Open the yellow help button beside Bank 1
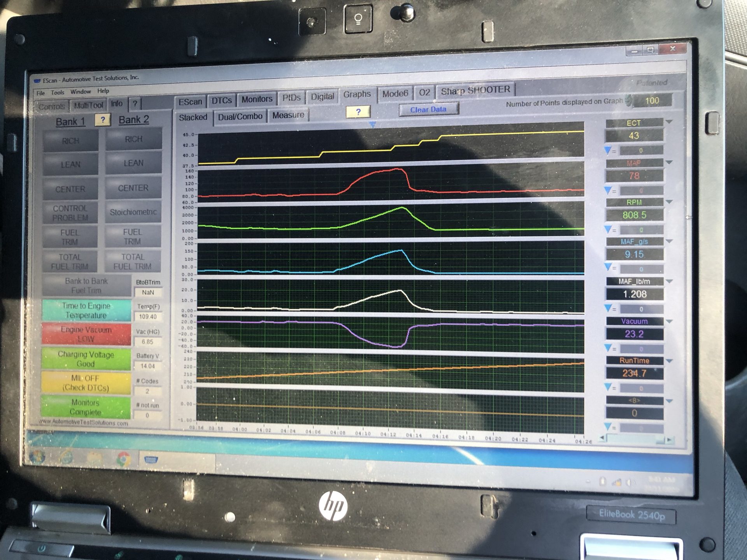 point(103,120)
